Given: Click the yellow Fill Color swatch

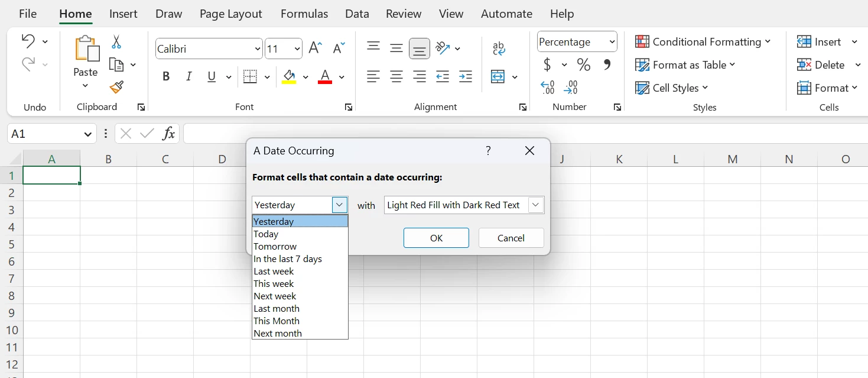Looking at the screenshot, I should [289, 77].
